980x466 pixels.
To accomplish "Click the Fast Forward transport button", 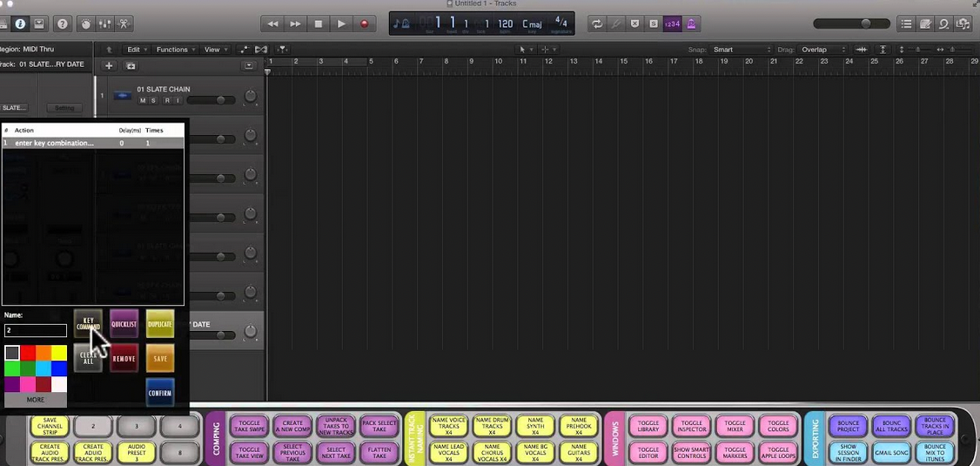I will coord(295,24).
